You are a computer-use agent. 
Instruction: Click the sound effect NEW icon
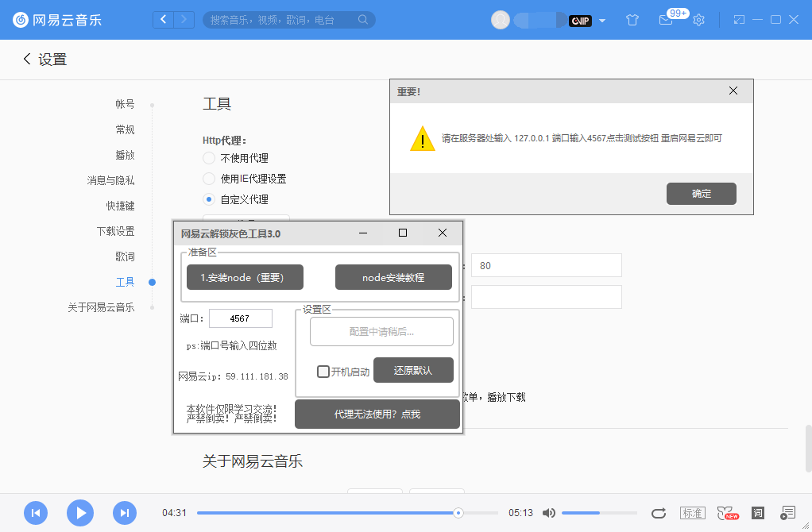point(725,513)
